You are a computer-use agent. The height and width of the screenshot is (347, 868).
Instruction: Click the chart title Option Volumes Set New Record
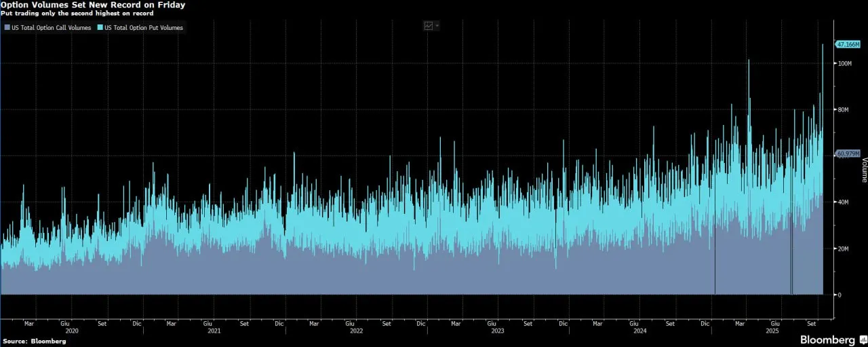93,5
